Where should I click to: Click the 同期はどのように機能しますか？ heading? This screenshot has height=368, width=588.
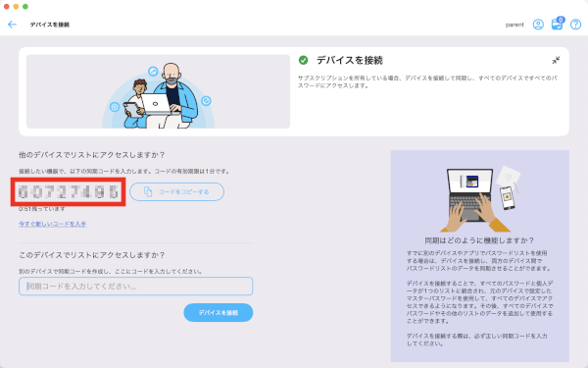(479, 240)
